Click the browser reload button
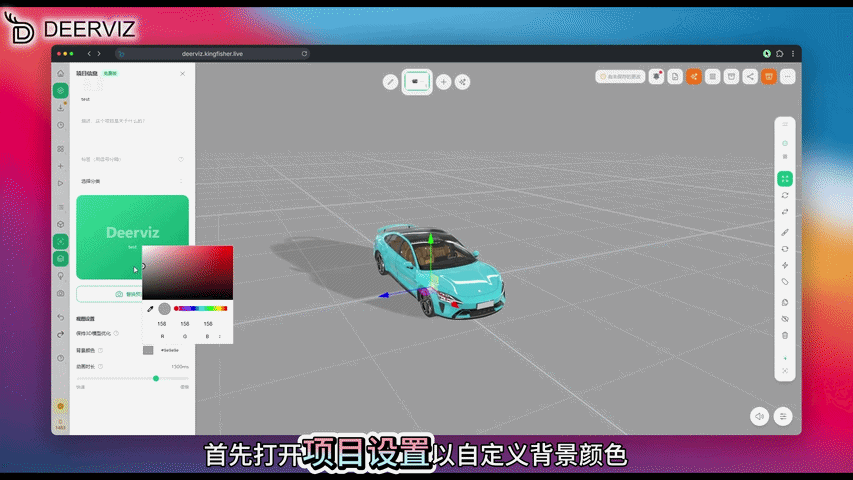The width and height of the screenshot is (853, 480). click(x=305, y=54)
